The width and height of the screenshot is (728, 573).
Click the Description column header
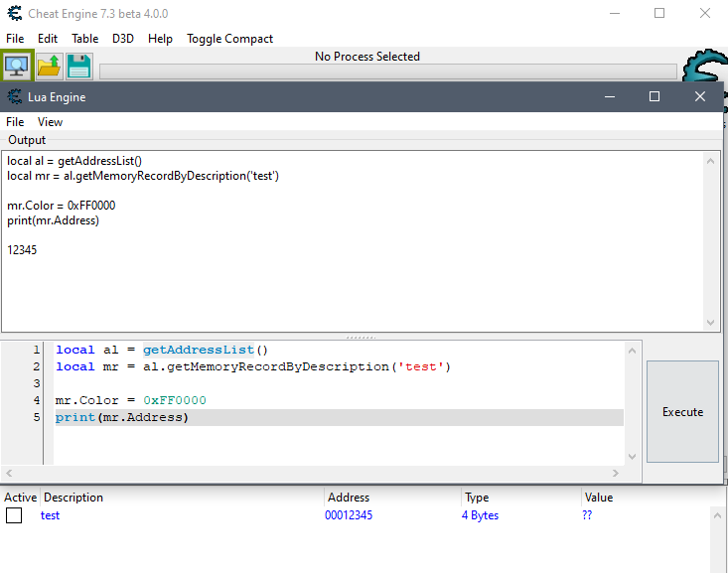click(x=73, y=498)
